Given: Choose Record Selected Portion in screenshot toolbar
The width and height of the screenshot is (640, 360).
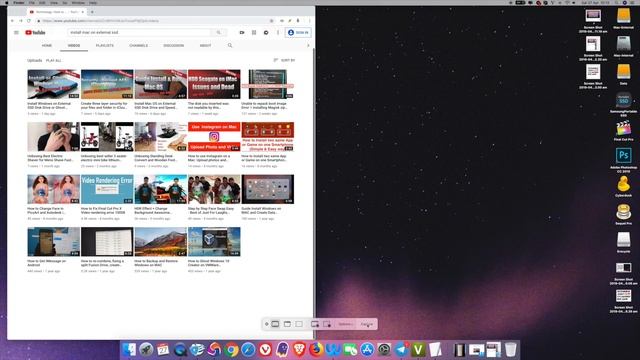Looking at the screenshot, I should click(327, 324).
